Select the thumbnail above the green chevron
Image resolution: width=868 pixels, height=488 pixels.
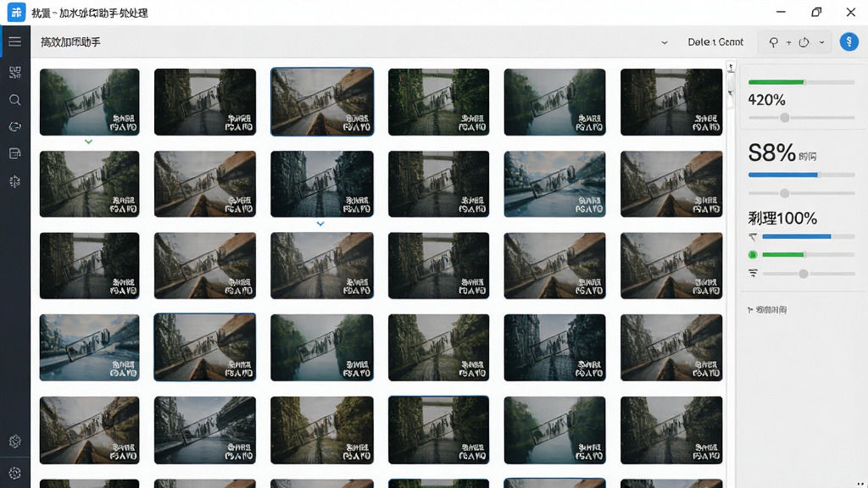pyautogui.click(x=89, y=102)
